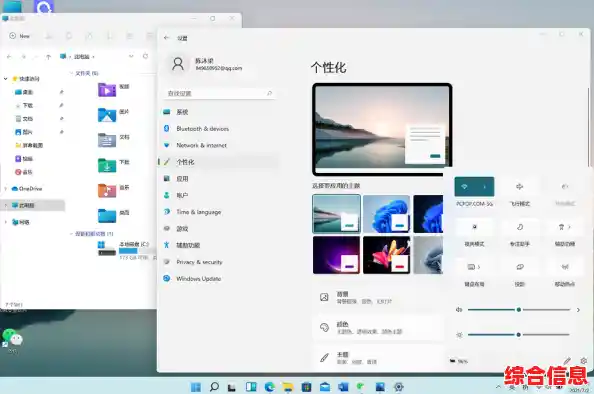Select the 文档 folder in Explorer's folder list

coord(107,140)
